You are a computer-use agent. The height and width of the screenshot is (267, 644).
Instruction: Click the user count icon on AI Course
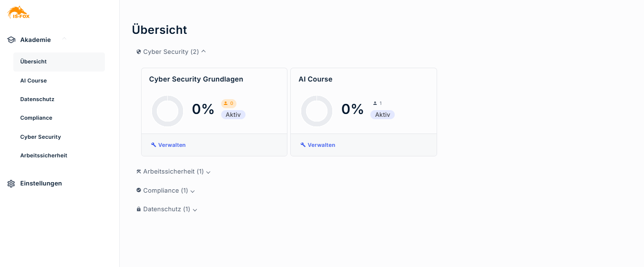(x=375, y=103)
